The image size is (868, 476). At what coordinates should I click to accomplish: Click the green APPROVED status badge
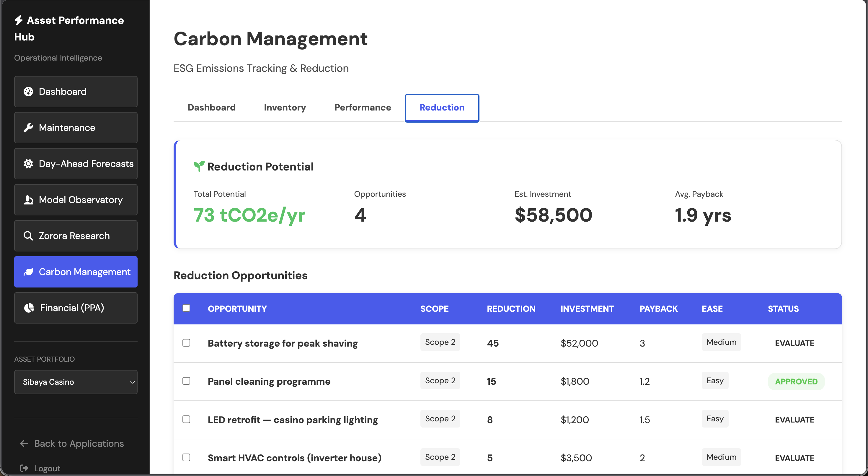click(796, 381)
